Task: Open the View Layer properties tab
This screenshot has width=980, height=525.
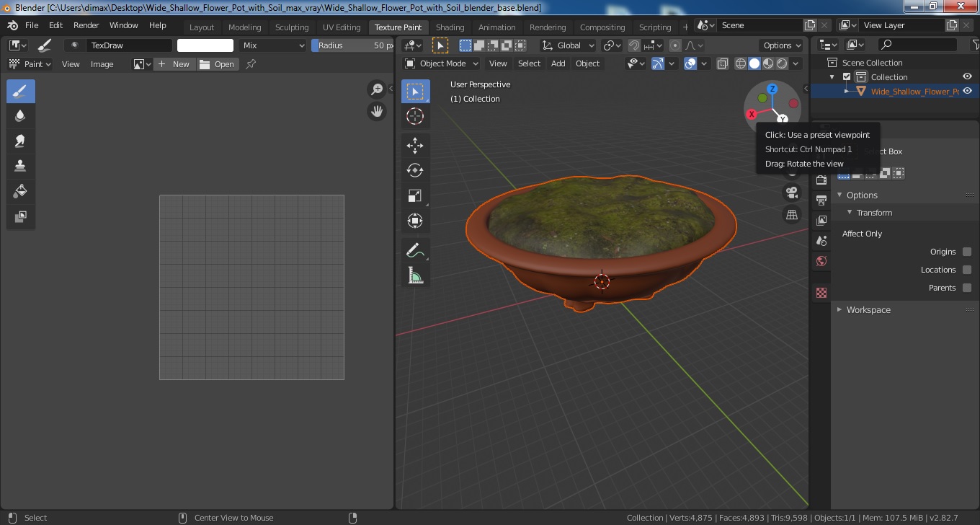Action: [x=821, y=220]
